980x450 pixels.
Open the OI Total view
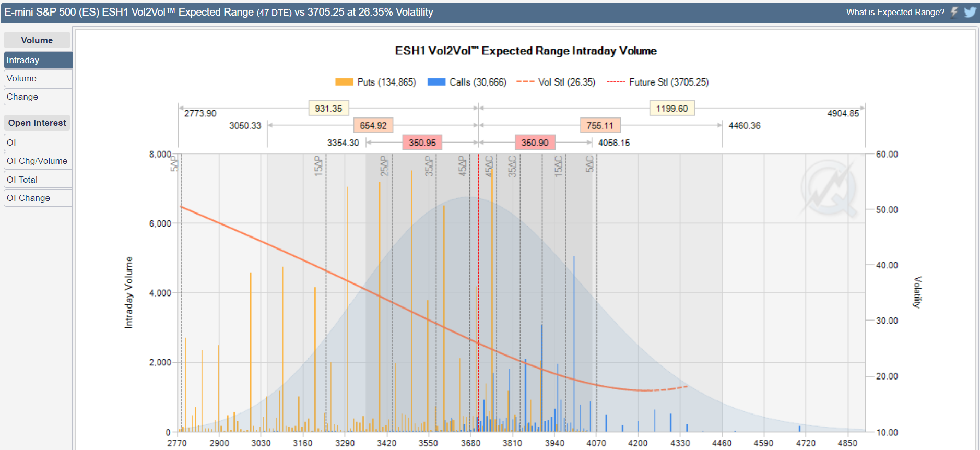tap(38, 180)
